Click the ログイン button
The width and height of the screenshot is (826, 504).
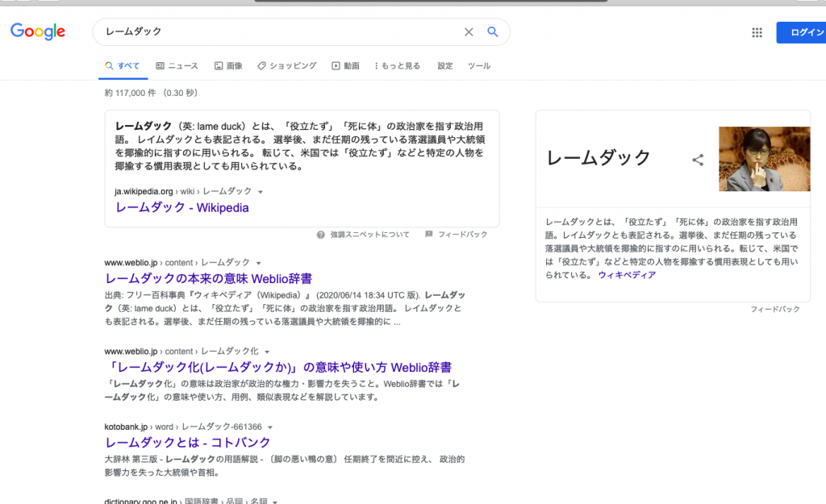pos(801,32)
